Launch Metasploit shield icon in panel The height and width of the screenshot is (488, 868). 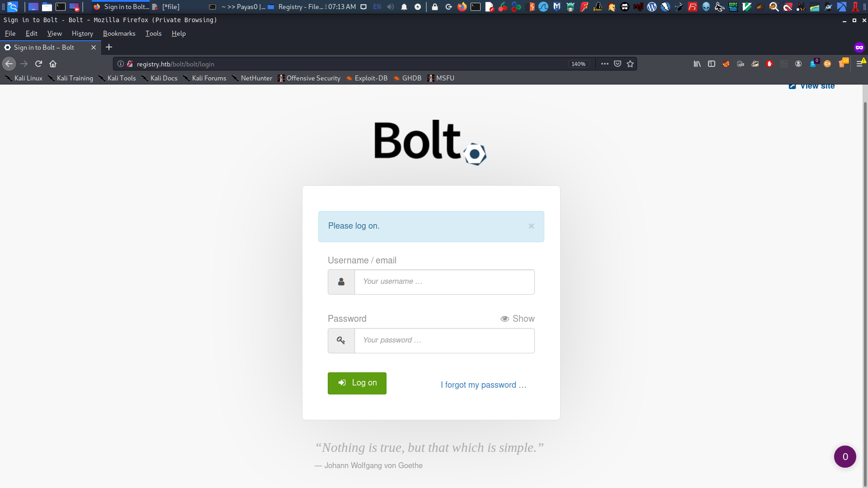coord(557,7)
